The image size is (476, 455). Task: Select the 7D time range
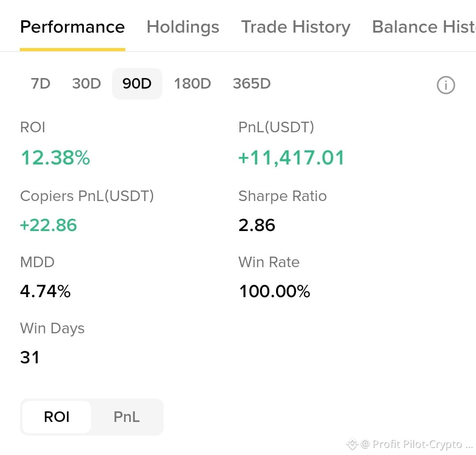41,84
